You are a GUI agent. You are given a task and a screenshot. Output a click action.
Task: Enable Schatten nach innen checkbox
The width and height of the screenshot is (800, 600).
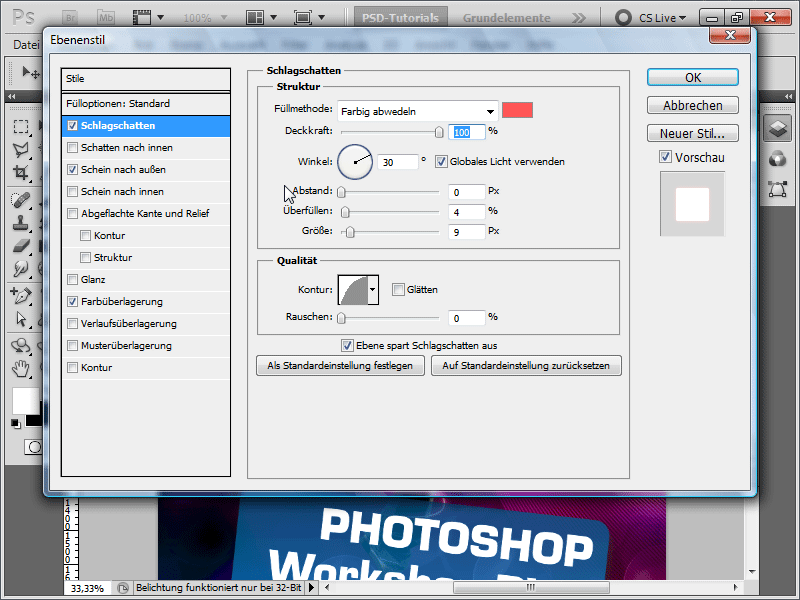[72, 147]
